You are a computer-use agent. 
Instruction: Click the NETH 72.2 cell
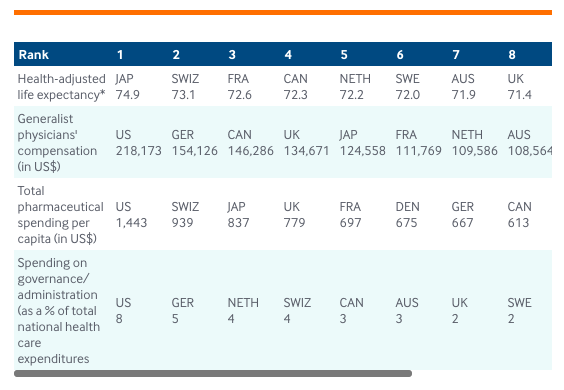pos(355,87)
